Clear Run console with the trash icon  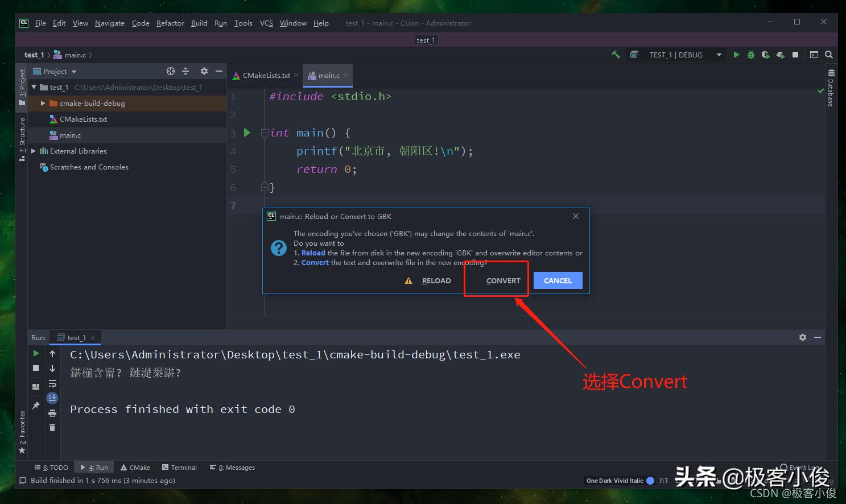(x=52, y=427)
